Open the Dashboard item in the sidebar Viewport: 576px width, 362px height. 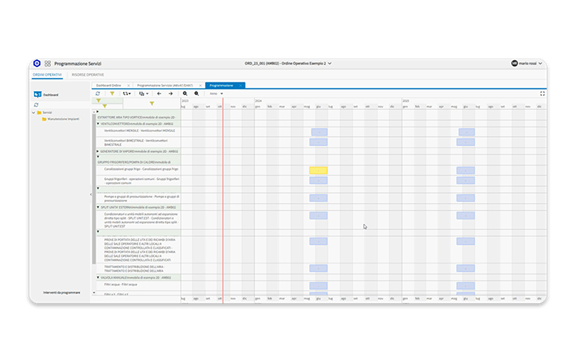point(46,94)
